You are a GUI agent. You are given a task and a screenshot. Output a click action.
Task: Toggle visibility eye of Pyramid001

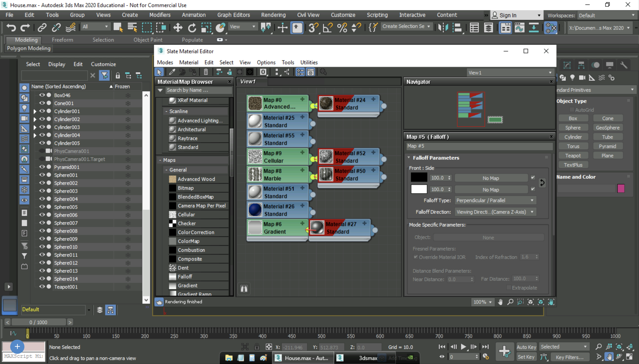(x=42, y=167)
